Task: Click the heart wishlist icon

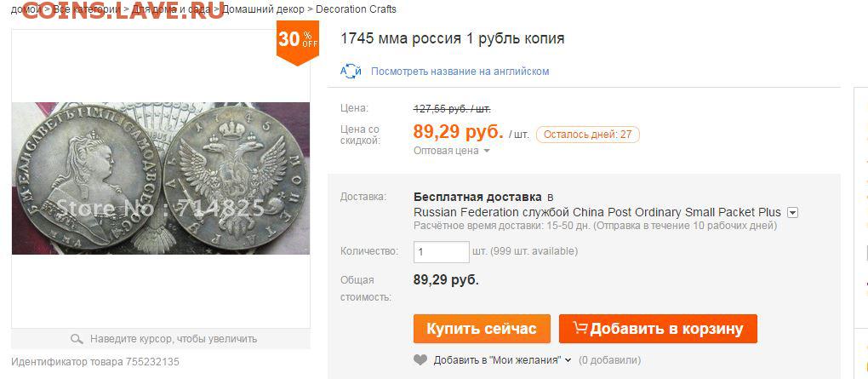Action: click(420, 360)
